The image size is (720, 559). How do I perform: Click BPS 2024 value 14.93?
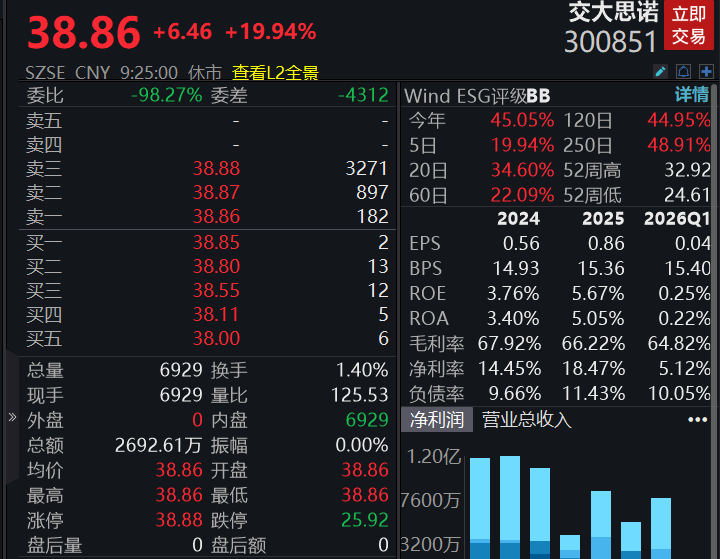click(516, 268)
